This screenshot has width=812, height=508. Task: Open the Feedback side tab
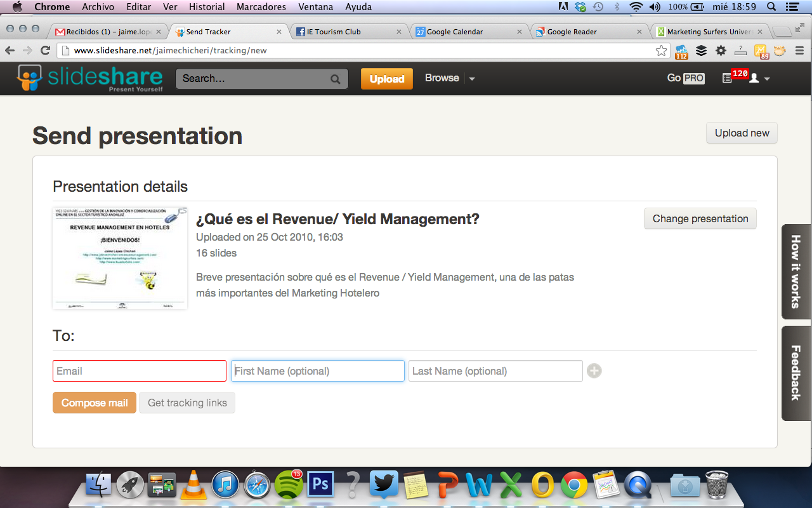pos(796,373)
